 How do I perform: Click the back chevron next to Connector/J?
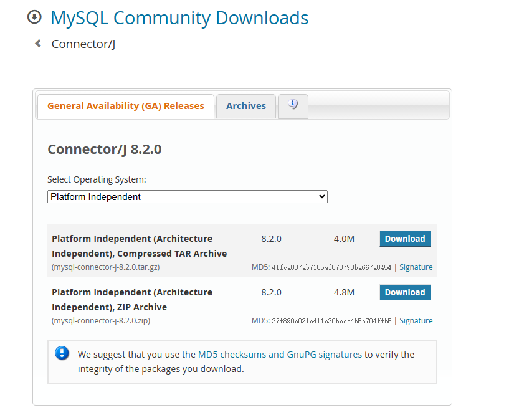point(38,44)
